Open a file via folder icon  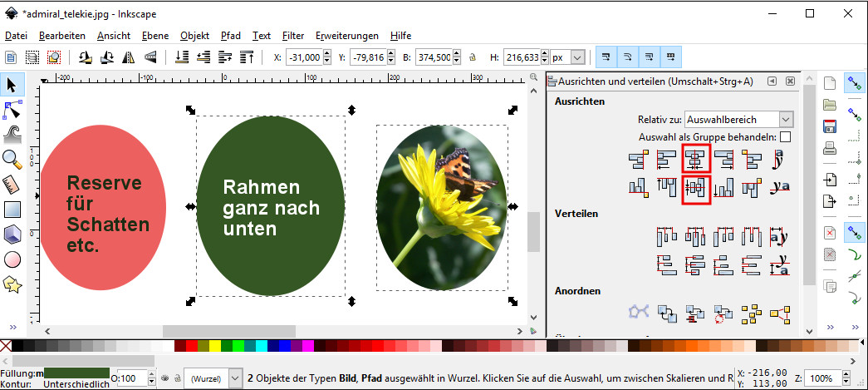tap(829, 105)
